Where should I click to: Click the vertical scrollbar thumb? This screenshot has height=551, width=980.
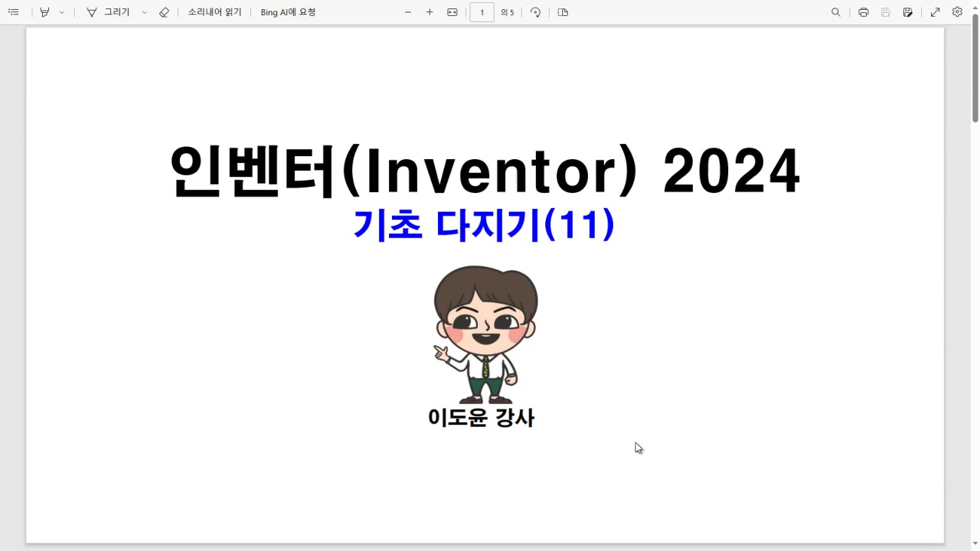975,77
